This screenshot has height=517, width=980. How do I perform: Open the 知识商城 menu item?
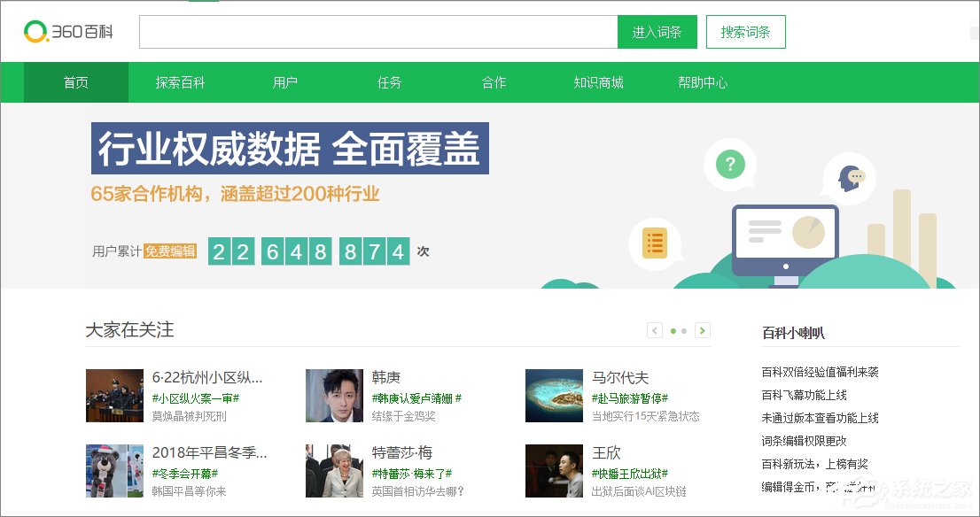tap(598, 82)
